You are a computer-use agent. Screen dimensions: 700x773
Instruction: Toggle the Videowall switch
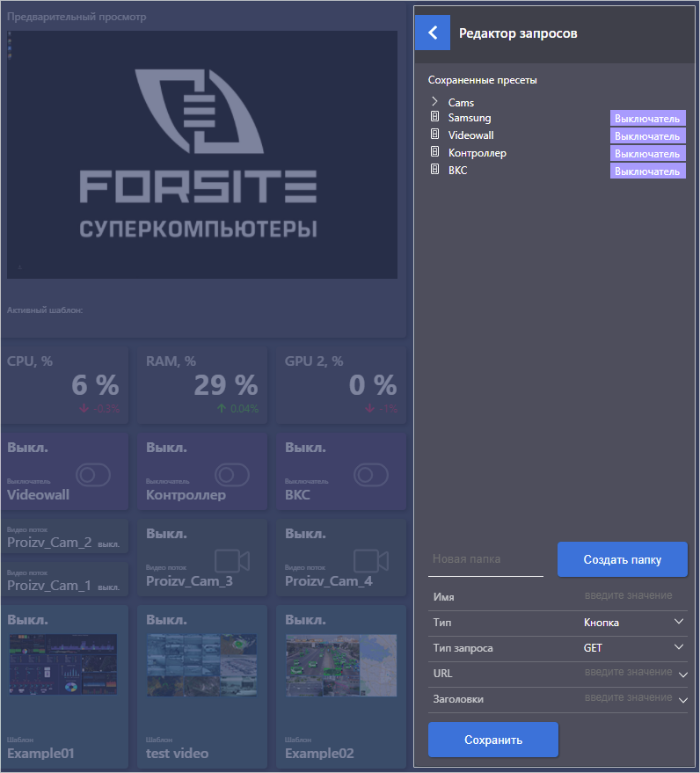93,475
